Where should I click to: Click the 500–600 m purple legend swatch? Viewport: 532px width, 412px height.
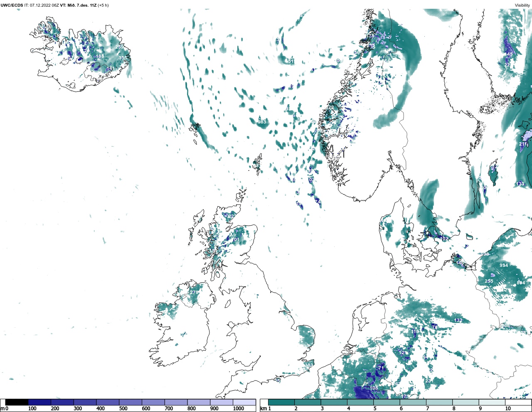pos(131,402)
